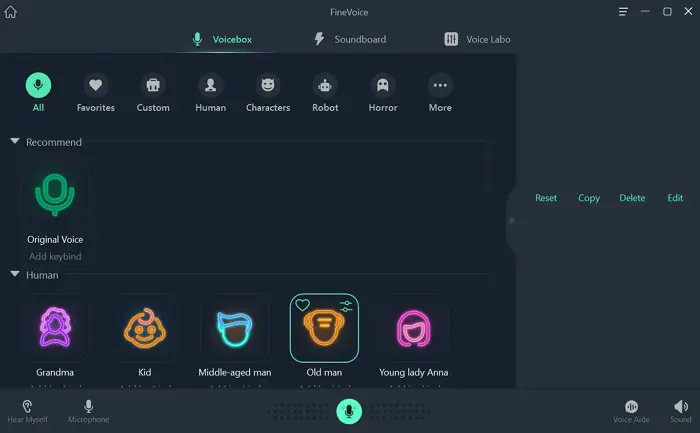The width and height of the screenshot is (700, 433).
Task: Click the Voice Labo mixer icon
Action: point(451,39)
